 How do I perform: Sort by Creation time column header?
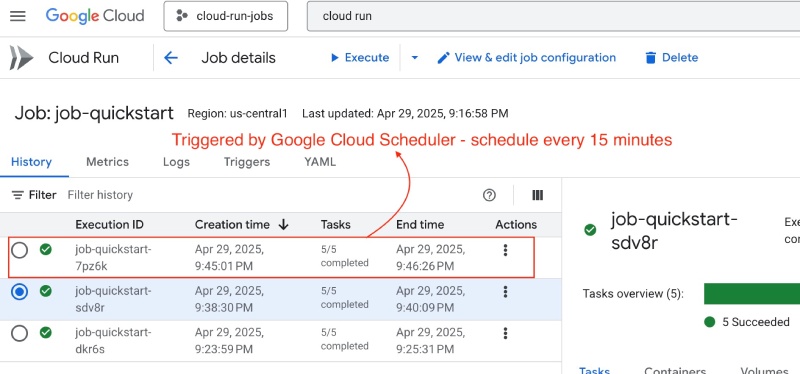tap(232, 225)
